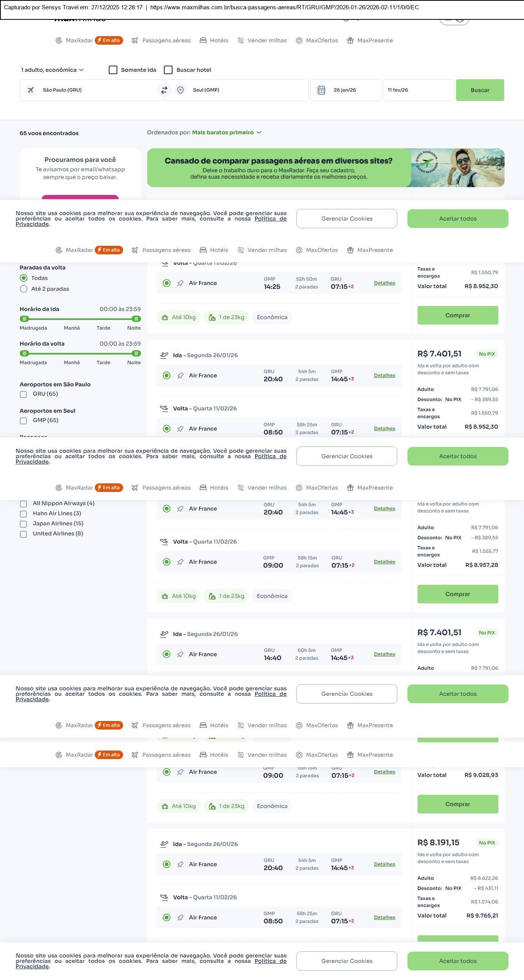The width and height of the screenshot is (524, 980).
Task: Expand the Mais baratos primeiro sort dropdown
Action: (226, 133)
